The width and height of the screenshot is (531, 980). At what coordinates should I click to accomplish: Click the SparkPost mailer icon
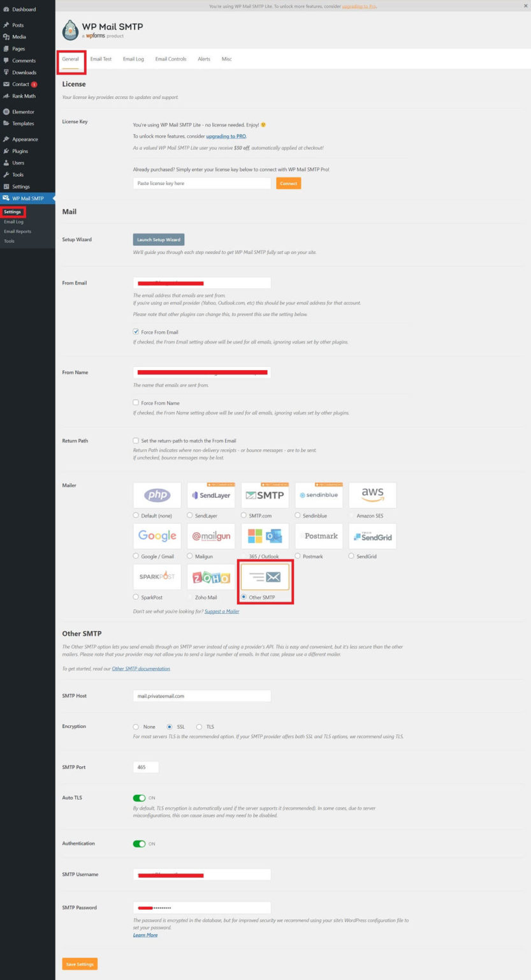tap(156, 576)
